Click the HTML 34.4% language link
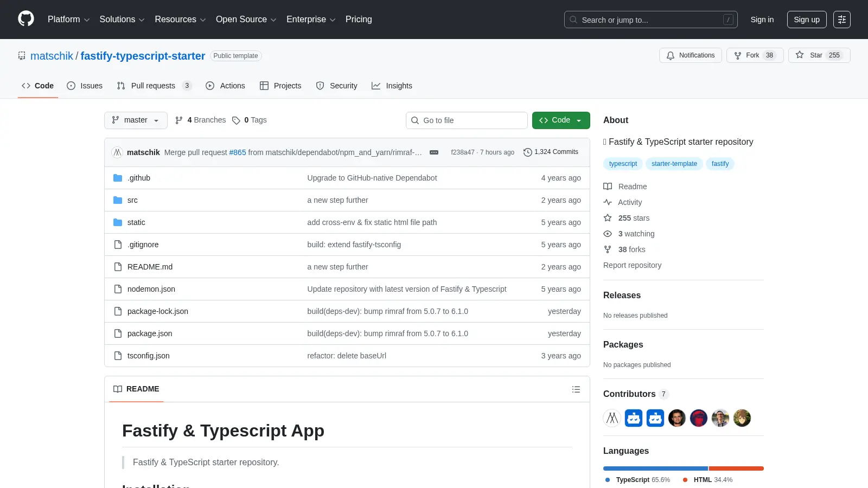Screen dimensions: 868x488 [x=707, y=480]
